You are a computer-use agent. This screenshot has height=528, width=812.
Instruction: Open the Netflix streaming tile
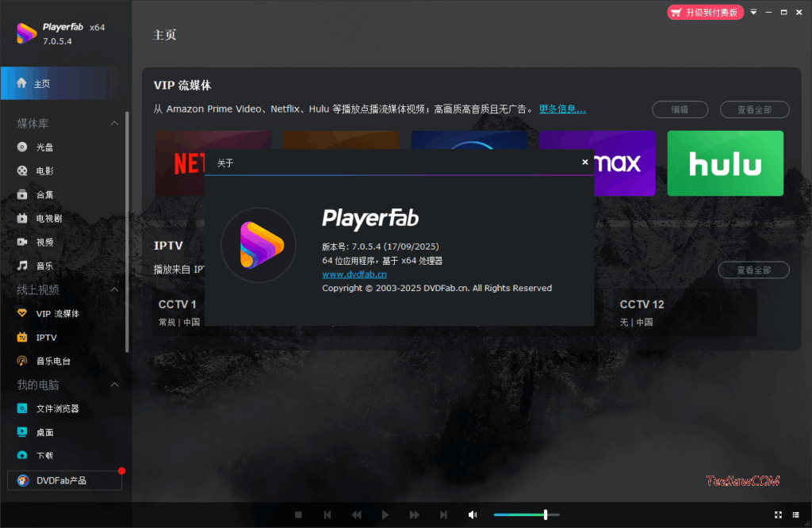[180, 163]
